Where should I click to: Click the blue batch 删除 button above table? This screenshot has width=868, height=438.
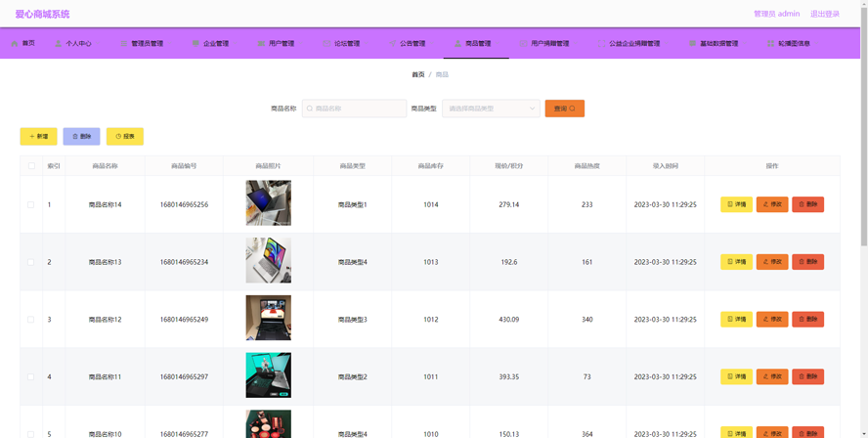(81, 136)
